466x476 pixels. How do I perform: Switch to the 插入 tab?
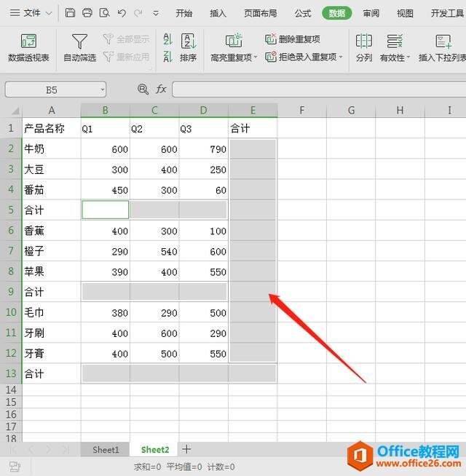click(218, 13)
